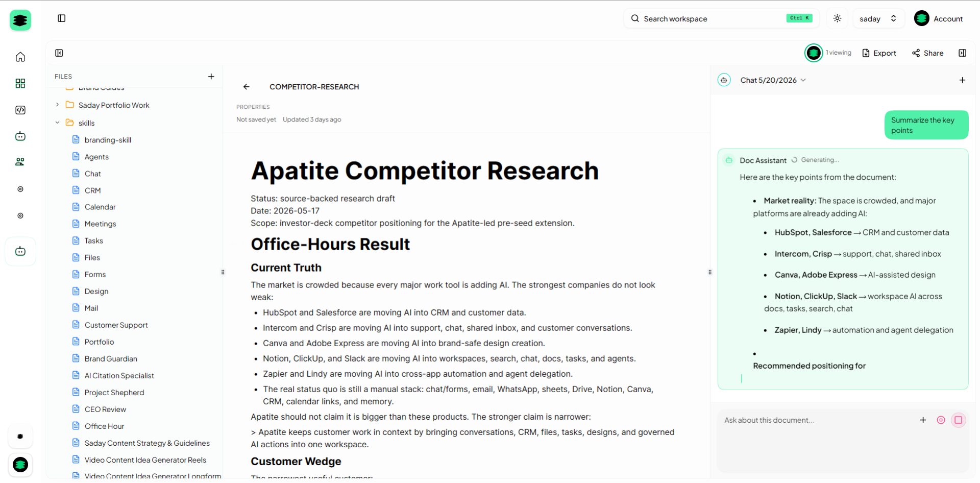Toggle light/dark theme sun icon
Screen dimensions: 980x483
[838, 18]
